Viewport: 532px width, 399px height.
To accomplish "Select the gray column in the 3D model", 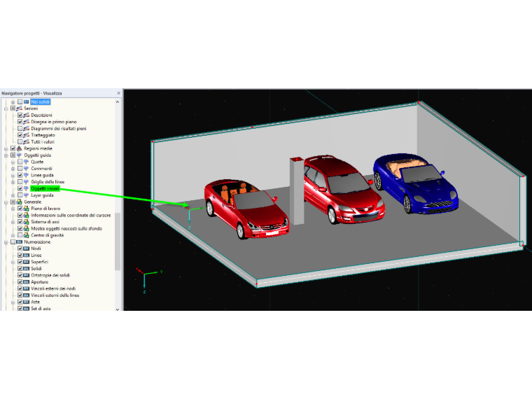I will [x=297, y=190].
